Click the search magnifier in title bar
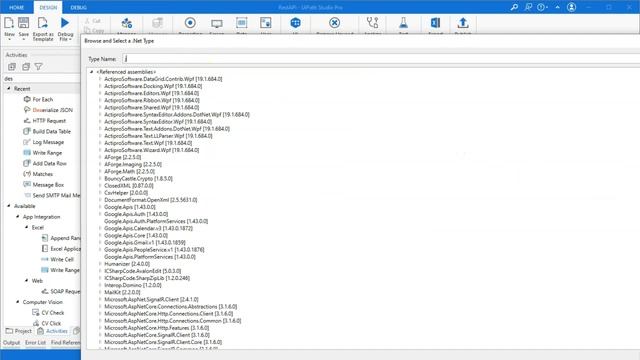The image size is (640, 360). coord(514,7)
